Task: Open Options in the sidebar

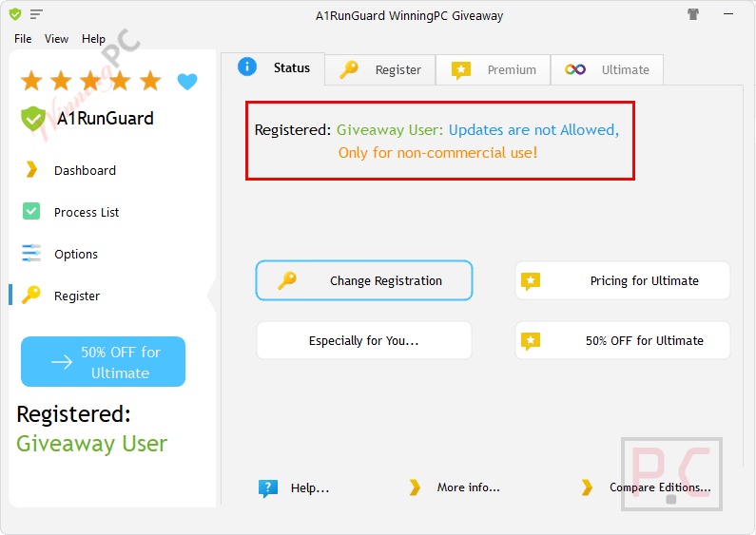Action: (76, 255)
